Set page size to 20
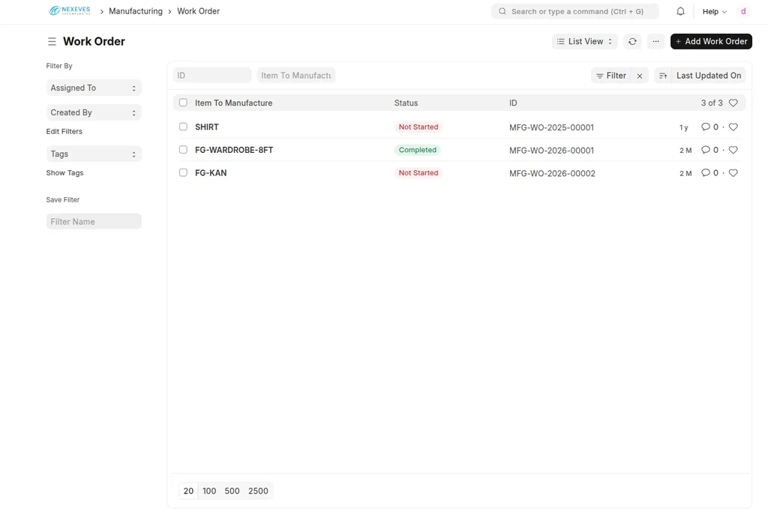The height and width of the screenshot is (532, 768). [x=188, y=491]
